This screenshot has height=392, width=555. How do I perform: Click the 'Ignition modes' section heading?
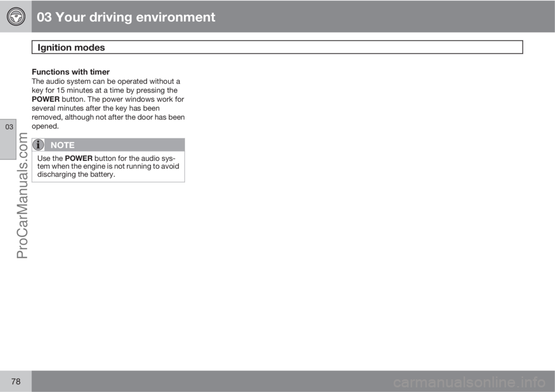[71, 47]
